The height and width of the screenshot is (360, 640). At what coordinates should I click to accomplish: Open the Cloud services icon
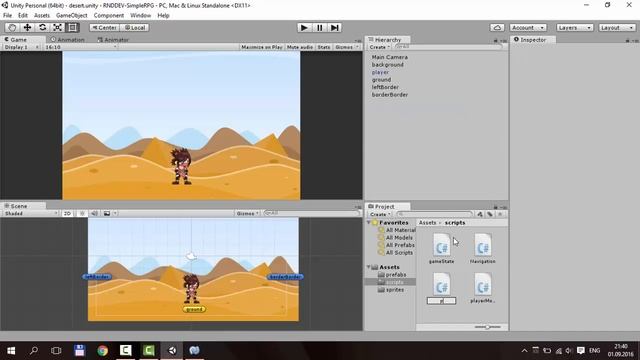(497, 28)
